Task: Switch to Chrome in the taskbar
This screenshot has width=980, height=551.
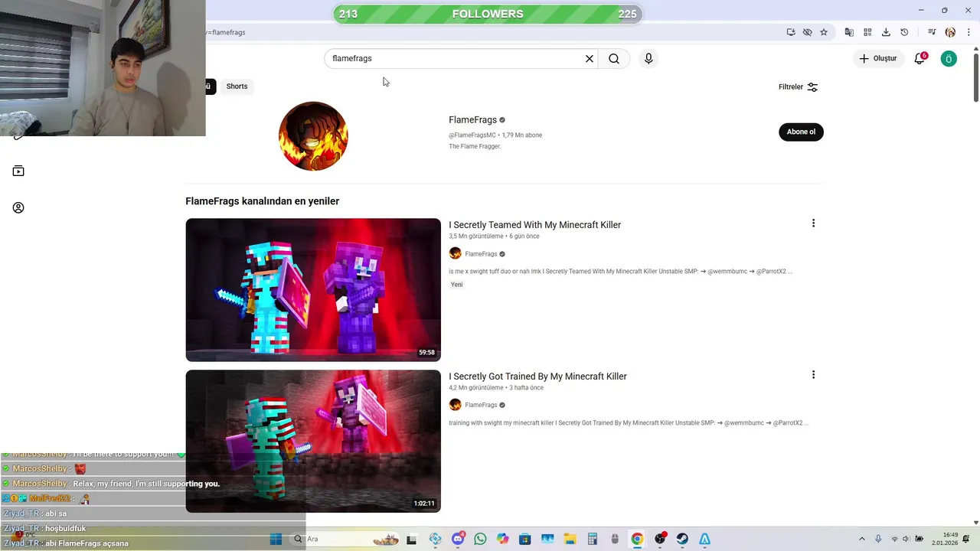Action: click(x=637, y=540)
